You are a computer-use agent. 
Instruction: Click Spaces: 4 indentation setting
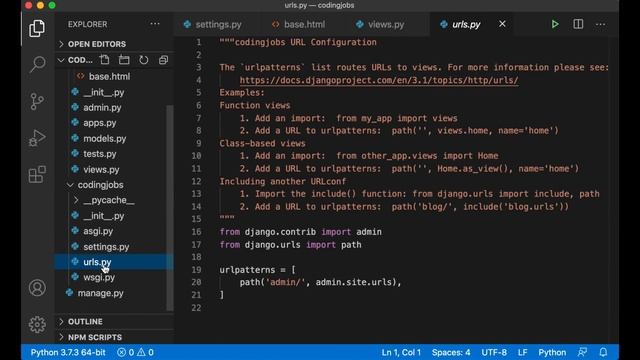point(451,352)
